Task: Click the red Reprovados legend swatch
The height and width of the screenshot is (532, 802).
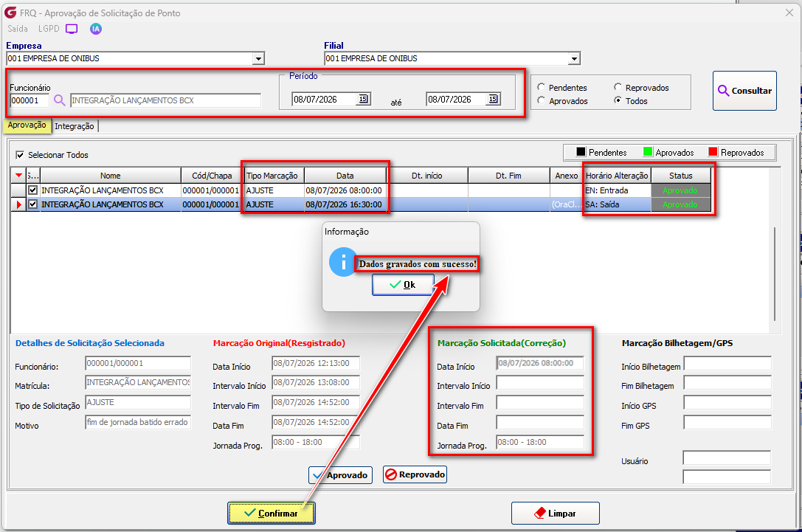Action: tap(713, 152)
